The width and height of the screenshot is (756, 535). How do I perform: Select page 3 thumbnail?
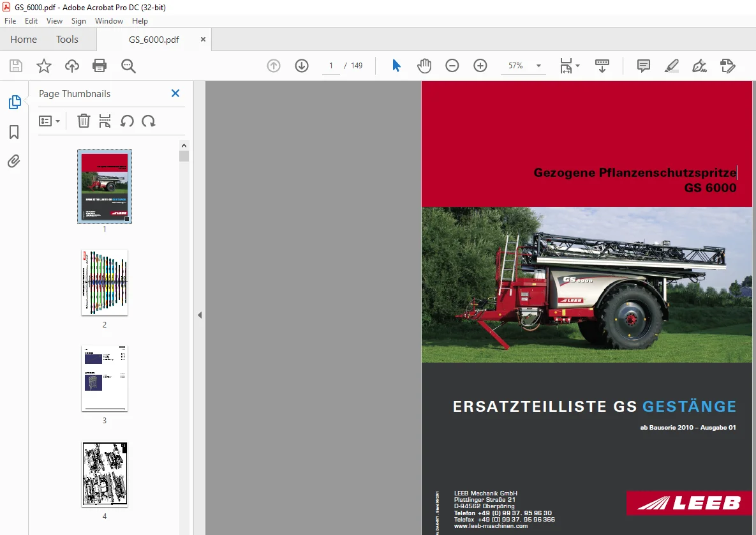coord(105,378)
